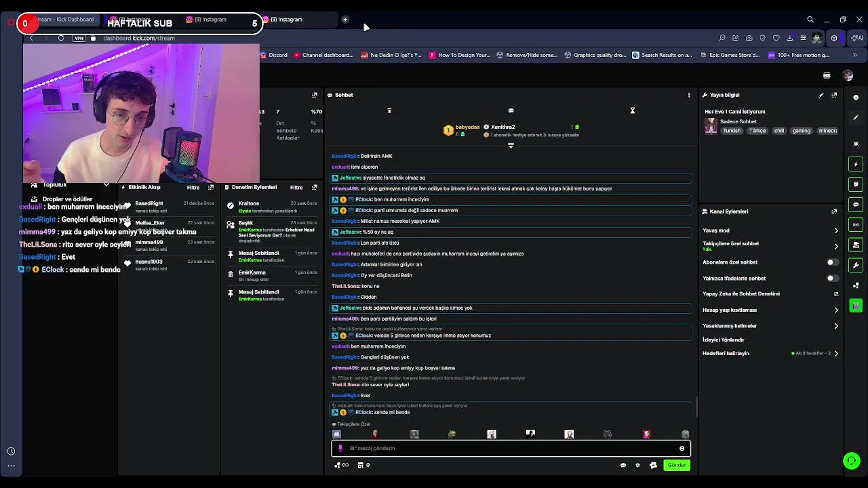868x488 pixels.
Task: Open Filtre in Etkinlik Akışı
Action: tap(193, 188)
